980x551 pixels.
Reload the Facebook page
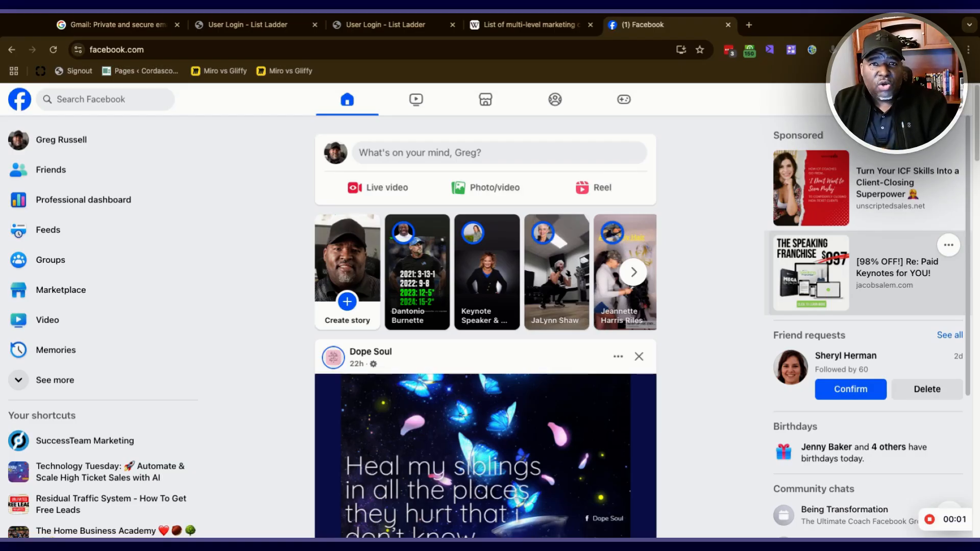pos(53,49)
